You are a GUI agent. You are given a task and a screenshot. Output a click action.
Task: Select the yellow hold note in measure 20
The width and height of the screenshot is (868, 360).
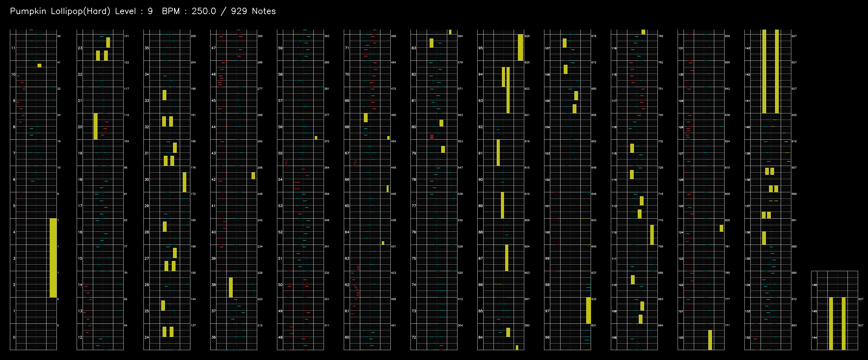pyautogui.click(x=96, y=126)
